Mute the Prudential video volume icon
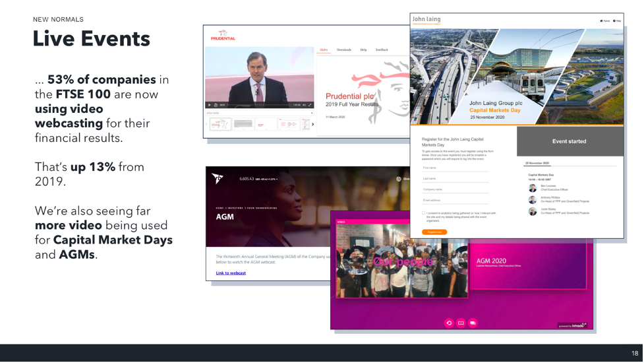Image resolution: width=644 pixels, height=363 pixels. pyautogui.click(x=305, y=105)
